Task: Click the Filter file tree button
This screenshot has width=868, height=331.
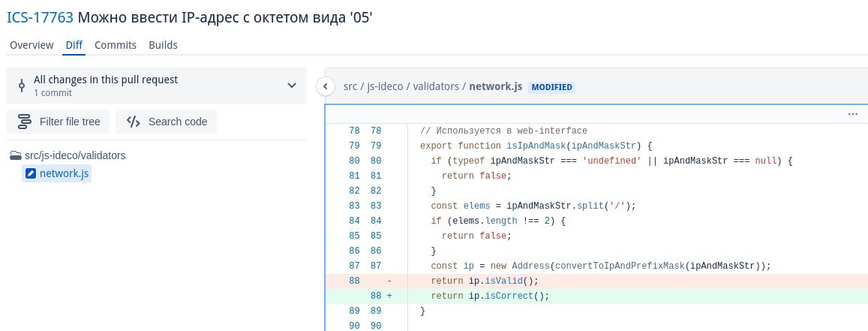Action: (59, 122)
